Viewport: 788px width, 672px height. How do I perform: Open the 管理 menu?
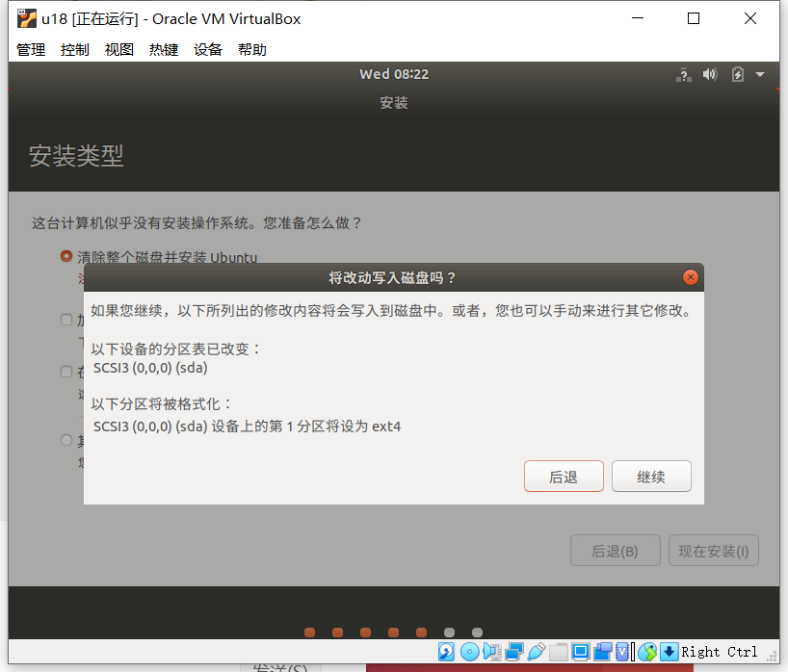point(31,49)
